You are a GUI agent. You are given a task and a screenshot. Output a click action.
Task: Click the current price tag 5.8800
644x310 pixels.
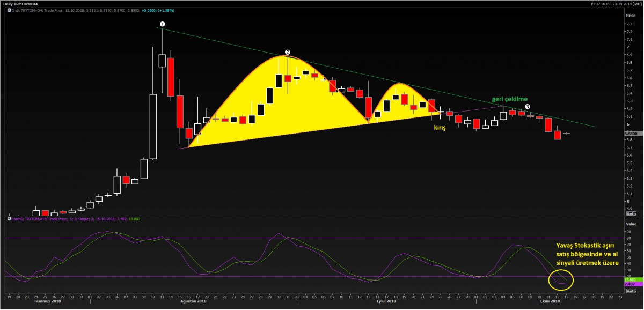633,133
